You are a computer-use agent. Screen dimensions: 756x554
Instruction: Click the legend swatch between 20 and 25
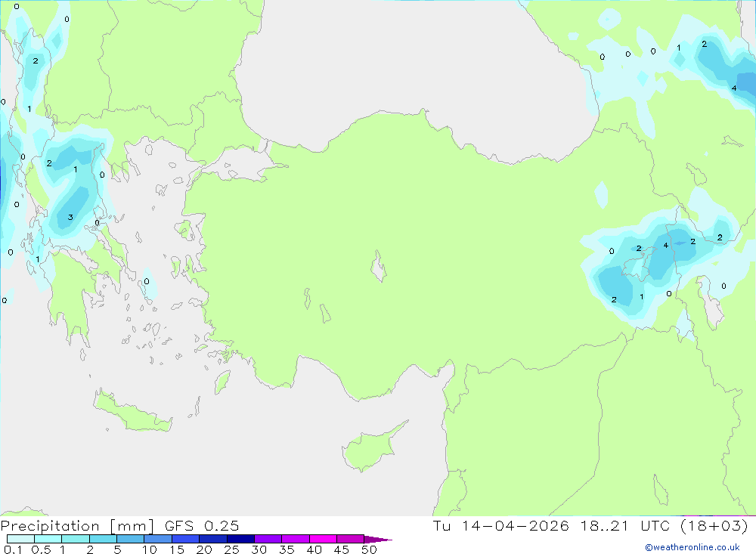pos(212,539)
